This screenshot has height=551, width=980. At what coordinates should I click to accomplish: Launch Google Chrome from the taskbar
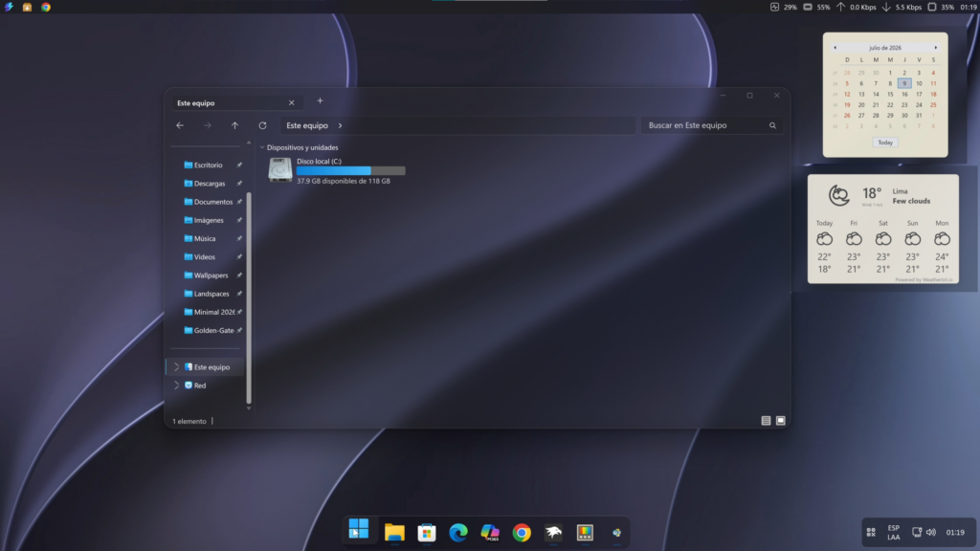pos(522,532)
